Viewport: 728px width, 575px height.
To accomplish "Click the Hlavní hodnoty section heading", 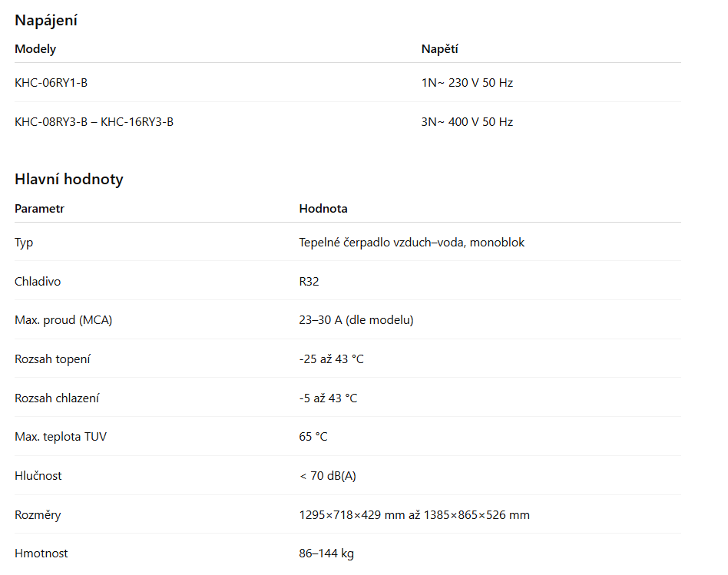I will [69, 180].
